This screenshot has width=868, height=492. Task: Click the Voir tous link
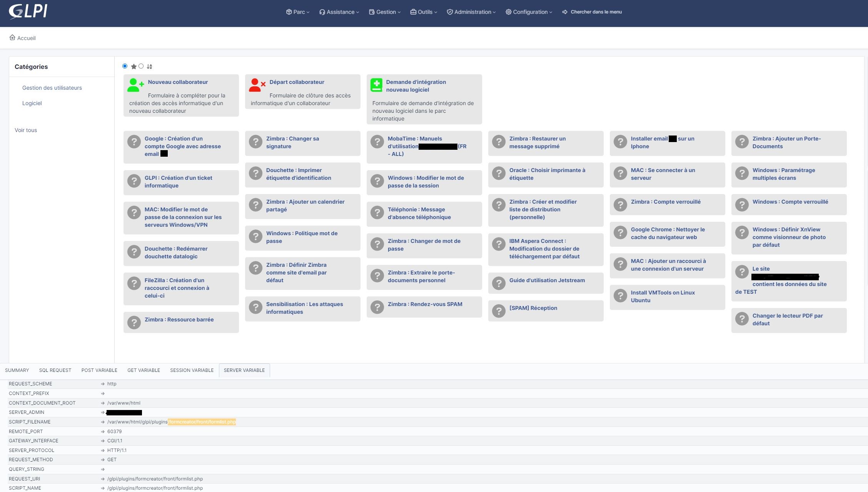(26, 130)
